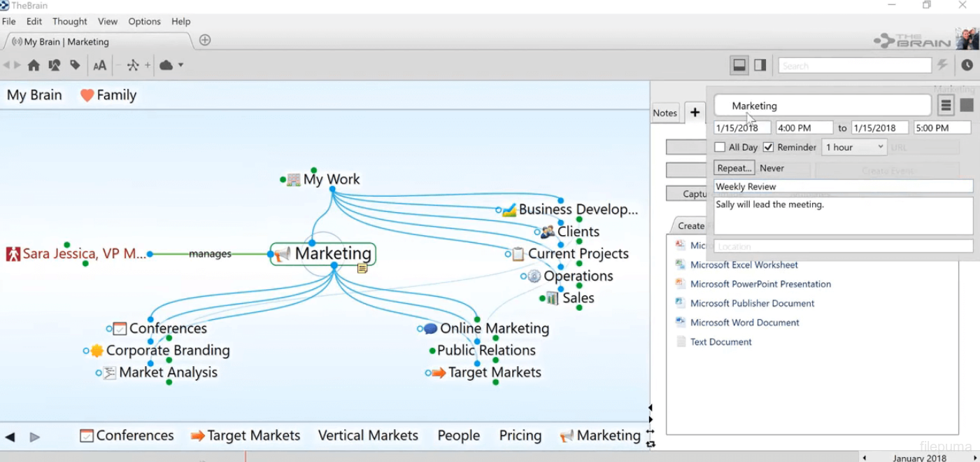980x462 pixels.
Task: Open Microsoft Excel Worksheet link
Action: click(x=744, y=265)
